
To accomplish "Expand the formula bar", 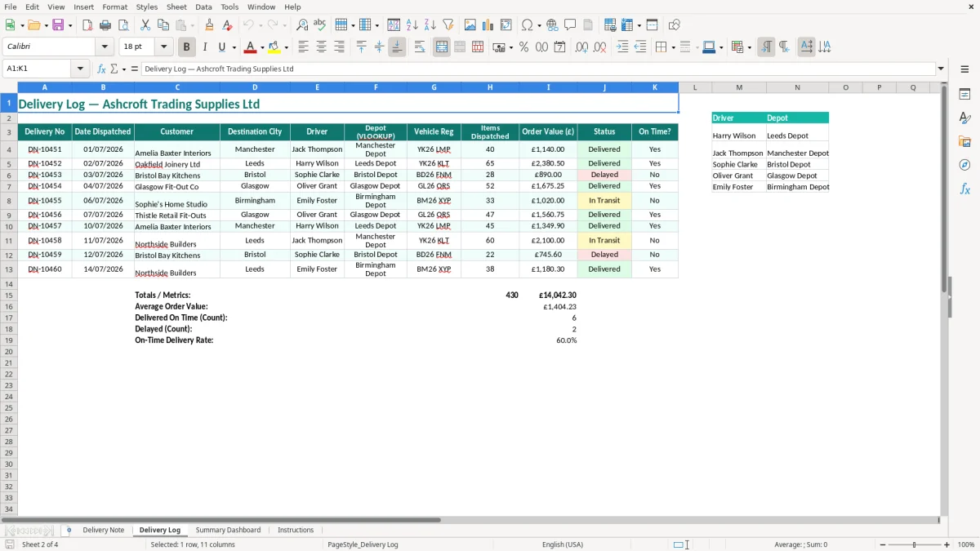I will (941, 69).
